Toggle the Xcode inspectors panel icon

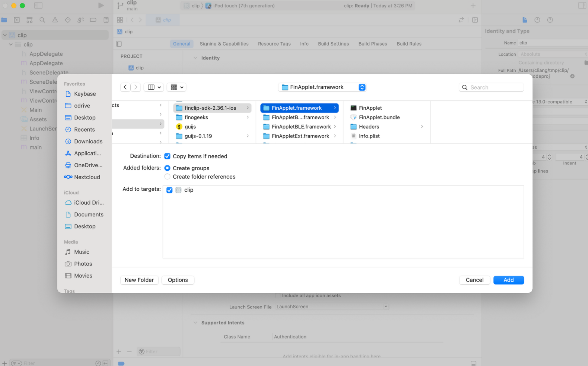click(x=582, y=6)
